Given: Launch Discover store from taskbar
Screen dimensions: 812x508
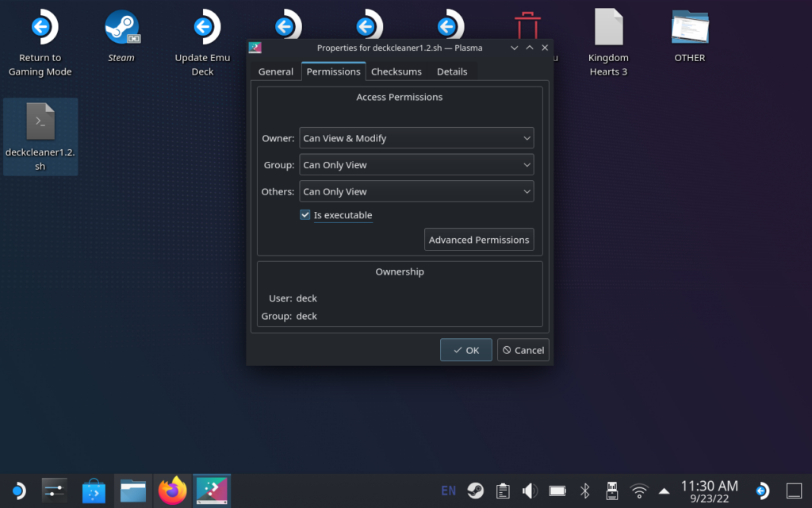Looking at the screenshot, I should pos(94,491).
